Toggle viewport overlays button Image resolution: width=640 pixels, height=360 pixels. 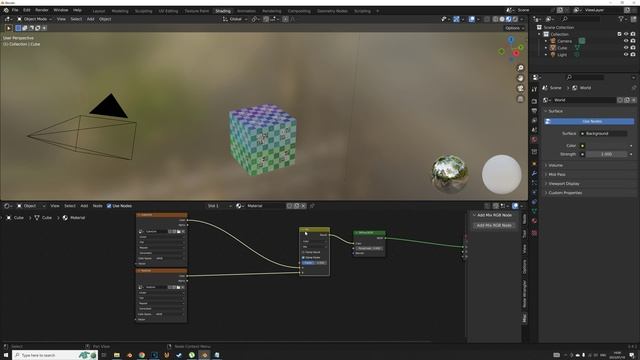(x=471, y=19)
